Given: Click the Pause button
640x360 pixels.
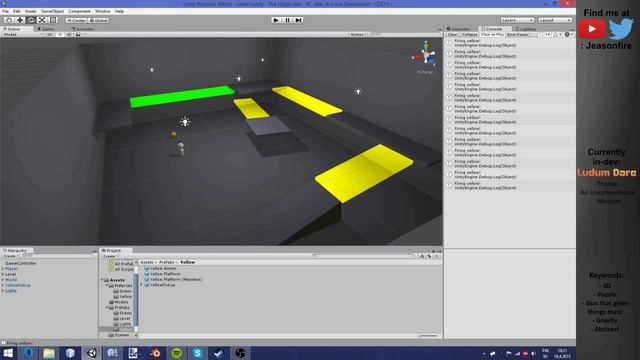Looking at the screenshot, I should [x=287, y=20].
